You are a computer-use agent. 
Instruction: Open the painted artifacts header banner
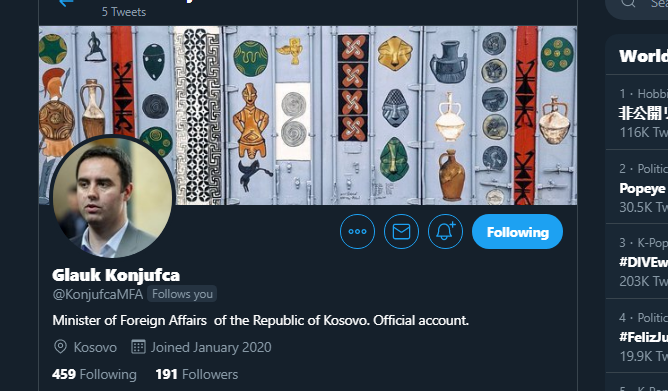(x=308, y=115)
